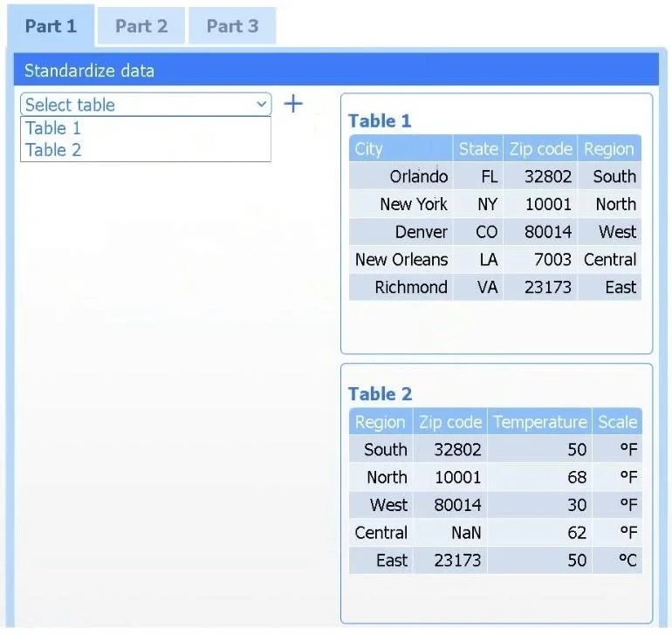Switch to the Part 1 tab
This screenshot has width=672, height=634.
[x=51, y=26]
